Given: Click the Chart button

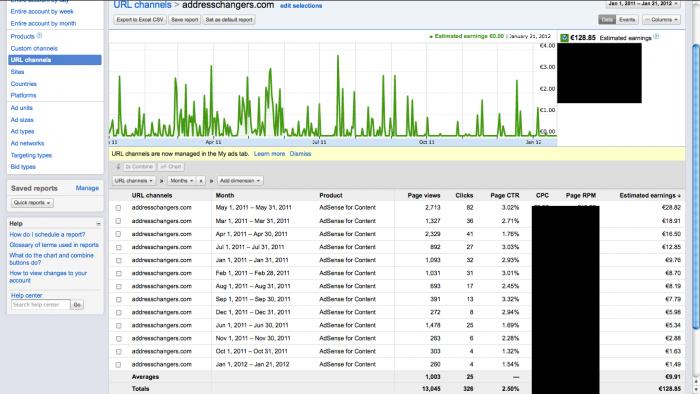Looking at the screenshot, I should click(x=171, y=166).
